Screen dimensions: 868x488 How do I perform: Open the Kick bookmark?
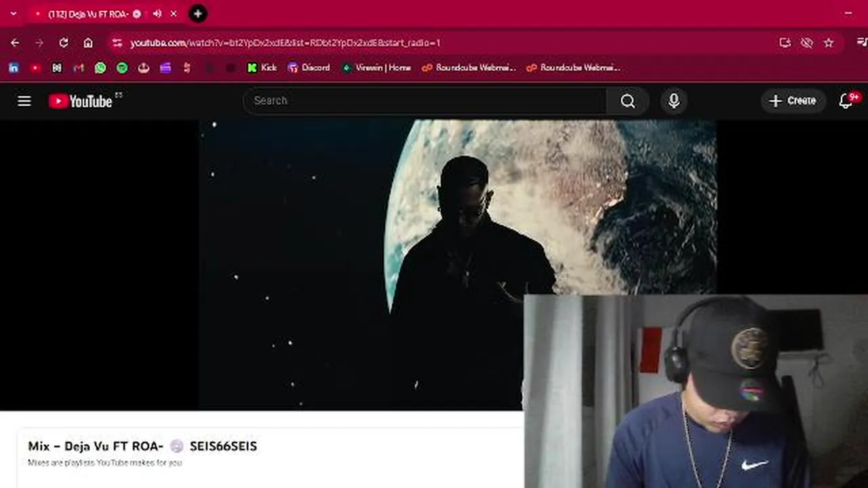pyautogui.click(x=262, y=68)
